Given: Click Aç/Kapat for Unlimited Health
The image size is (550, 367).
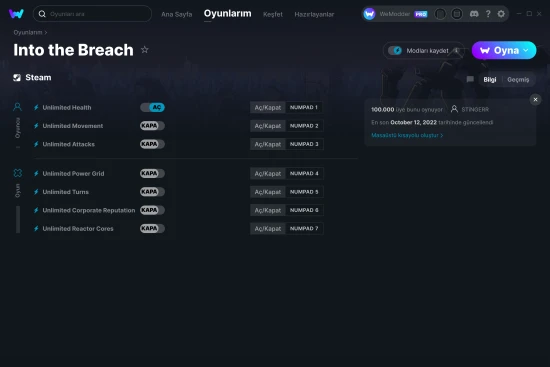Looking at the screenshot, I should (268, 107).
